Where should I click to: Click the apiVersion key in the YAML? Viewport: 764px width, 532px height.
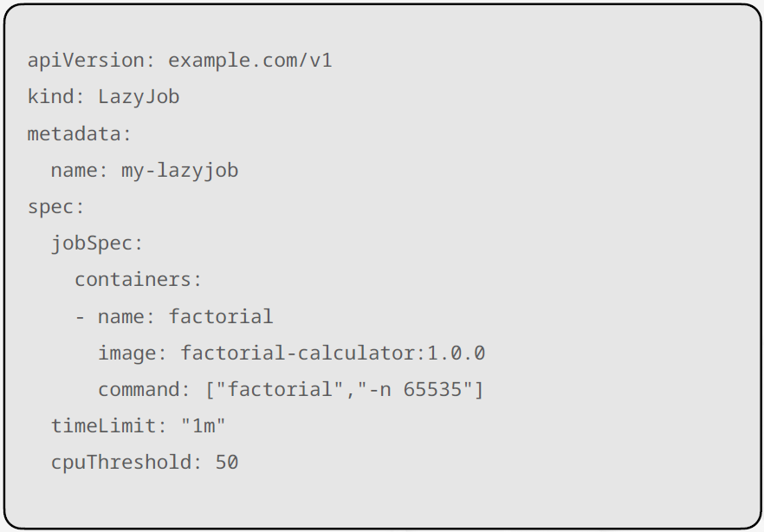86,61
